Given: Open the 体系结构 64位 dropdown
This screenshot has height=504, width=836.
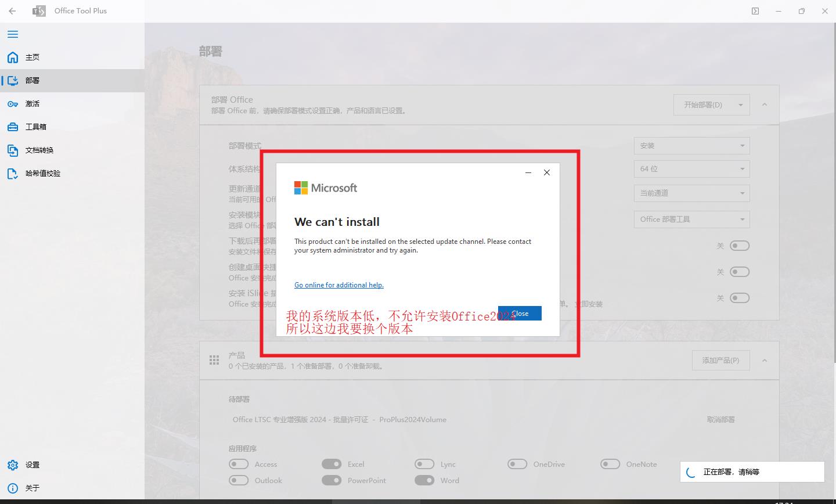Looking at the screenshot, I should tap(691, 168).
